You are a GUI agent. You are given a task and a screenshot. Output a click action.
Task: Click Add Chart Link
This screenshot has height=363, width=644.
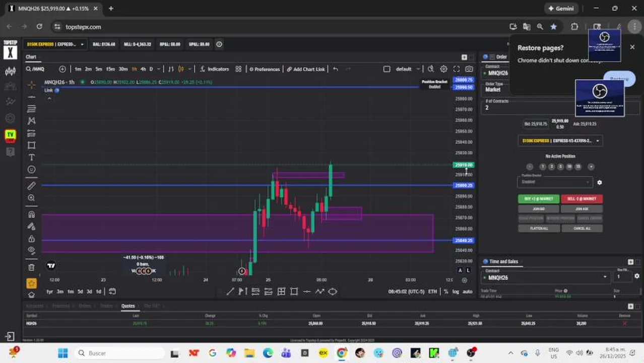click(x=306, y=69)
